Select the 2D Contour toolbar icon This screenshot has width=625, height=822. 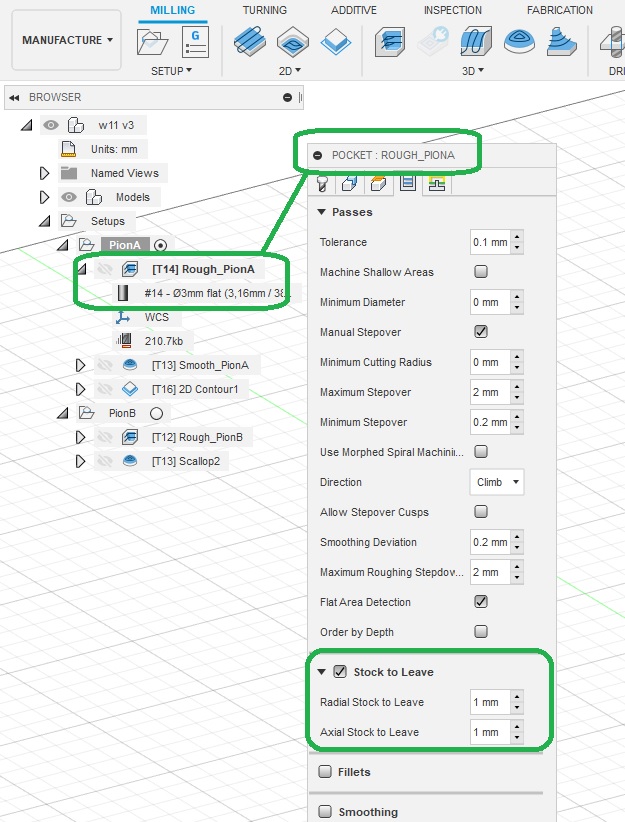[x=336, y=41]
